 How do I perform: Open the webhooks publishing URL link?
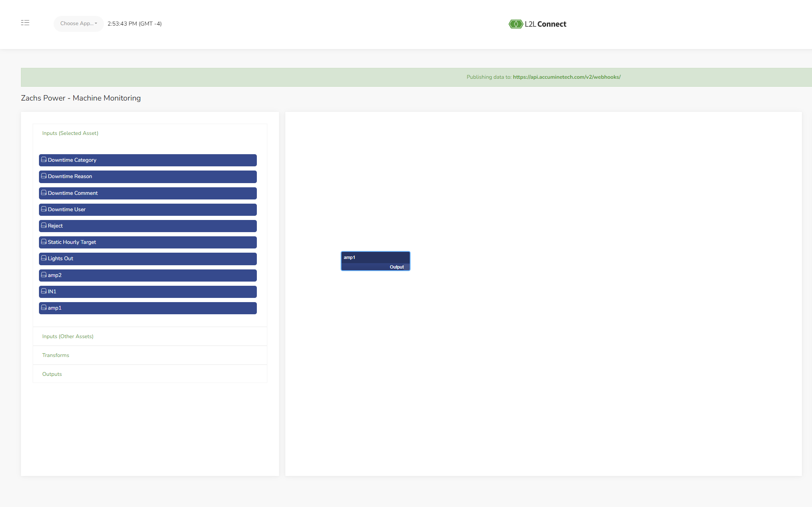tap(566, 77)
